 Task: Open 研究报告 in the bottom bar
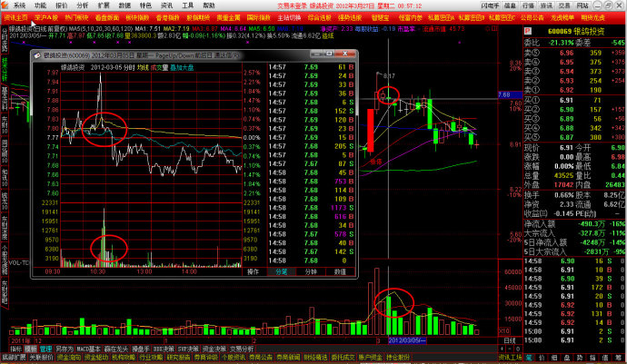point(178,358)
